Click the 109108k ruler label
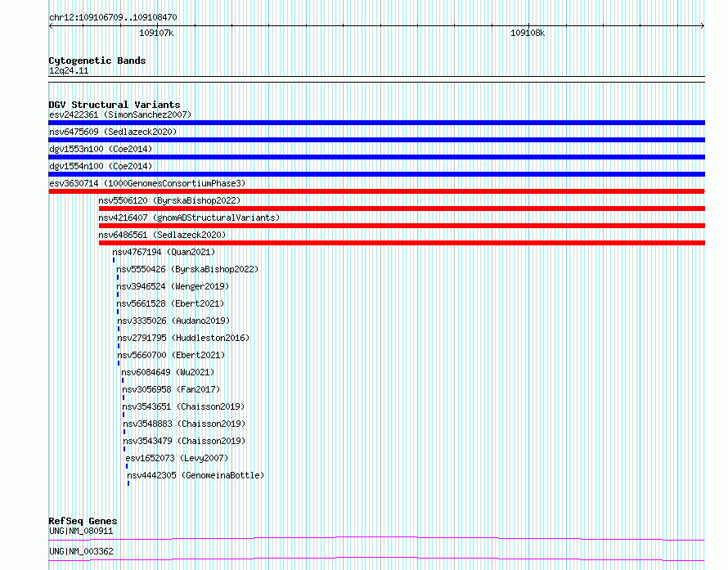728x570 pixels. pyautogui.click(x=528, y=33)
